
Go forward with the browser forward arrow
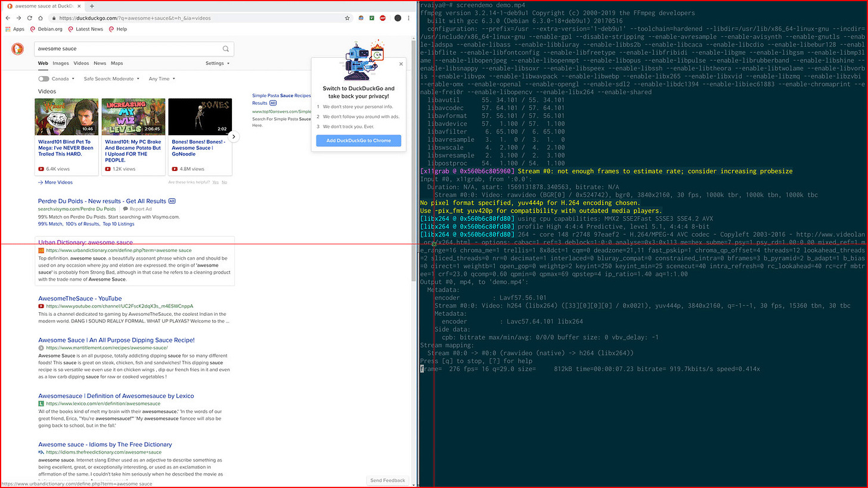[x=18, y=18]
